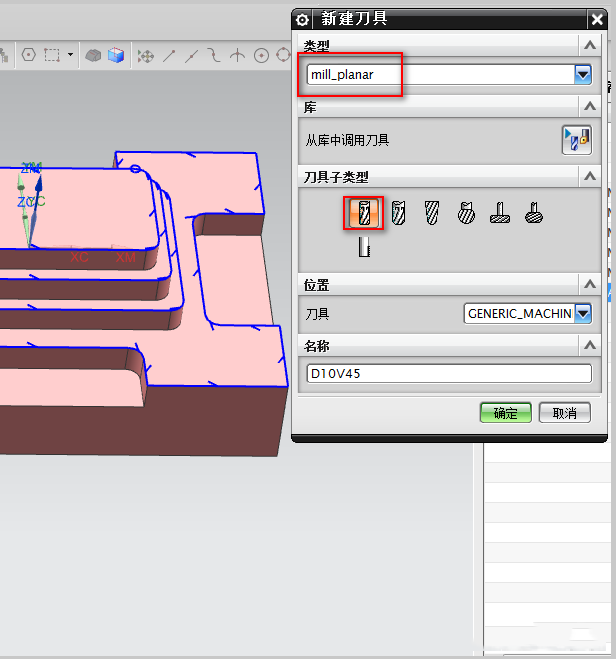Choose the chamfer mill tool subtype
Image resolution: width=616 pixels, height=659 pixels.
[398, 212]
